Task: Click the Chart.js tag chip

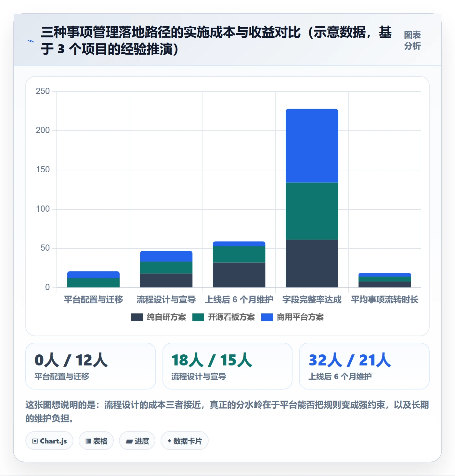Action: tap(49, 441)
